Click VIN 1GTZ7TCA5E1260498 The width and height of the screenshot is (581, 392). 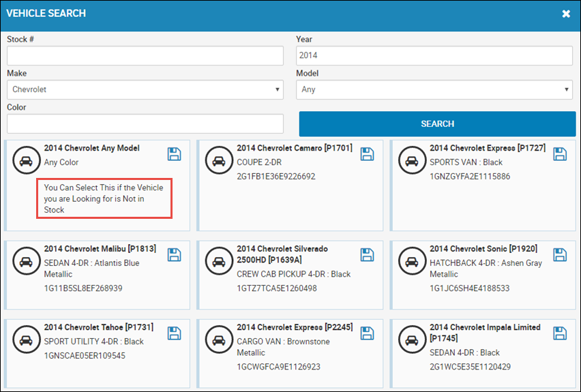point(277,288)
